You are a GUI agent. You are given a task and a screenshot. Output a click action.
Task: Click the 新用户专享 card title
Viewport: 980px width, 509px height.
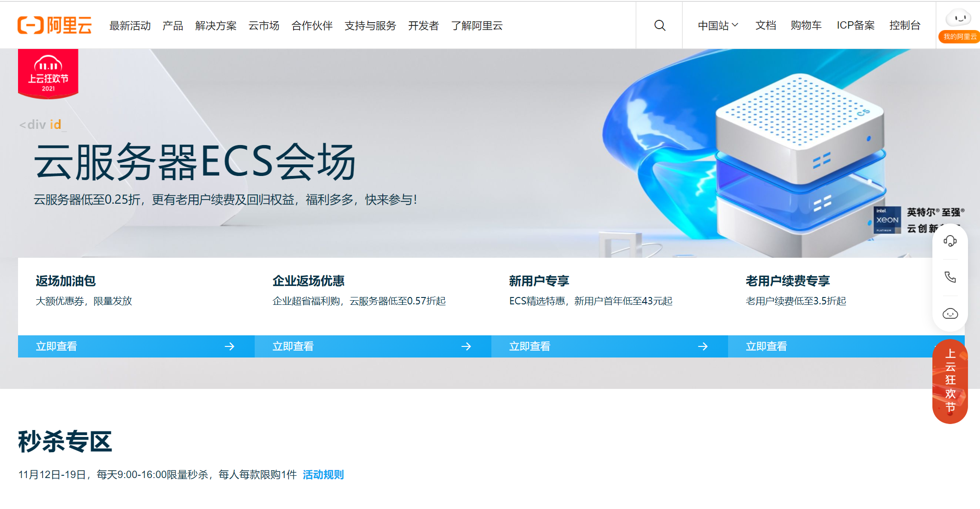(539, 281)
